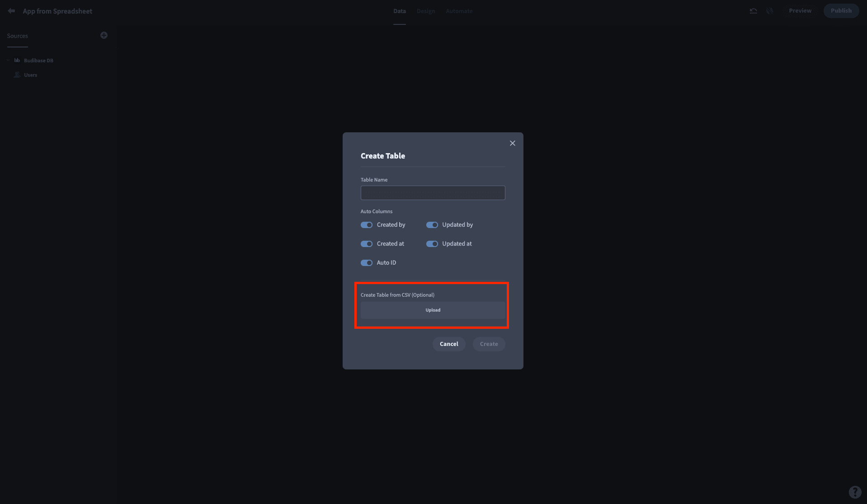Click the Upload CSV button
Viewport: 867px width, 504px height.
point(433,310)
